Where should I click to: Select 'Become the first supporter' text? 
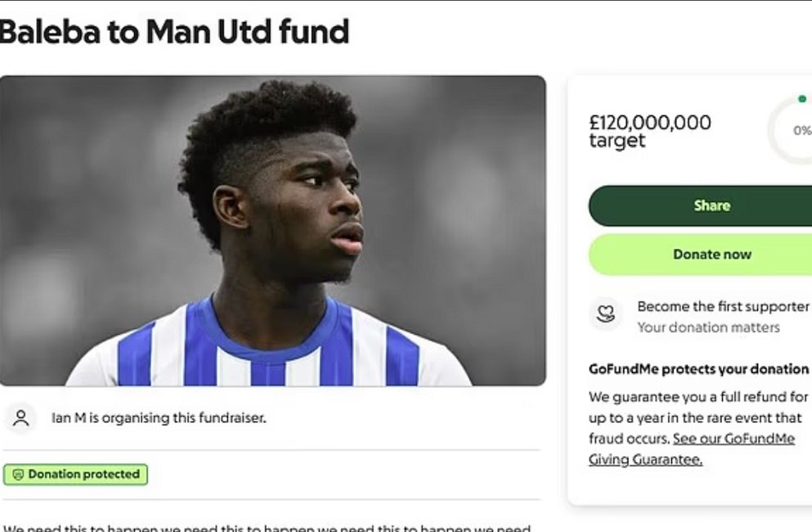[723, 306]
